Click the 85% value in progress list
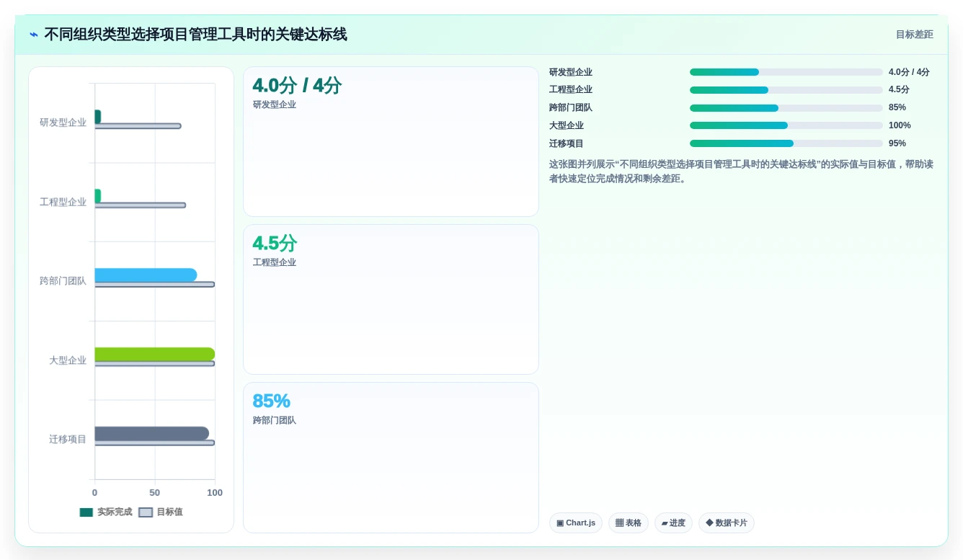This screenshot has height=560, width=963. [897, 107]
